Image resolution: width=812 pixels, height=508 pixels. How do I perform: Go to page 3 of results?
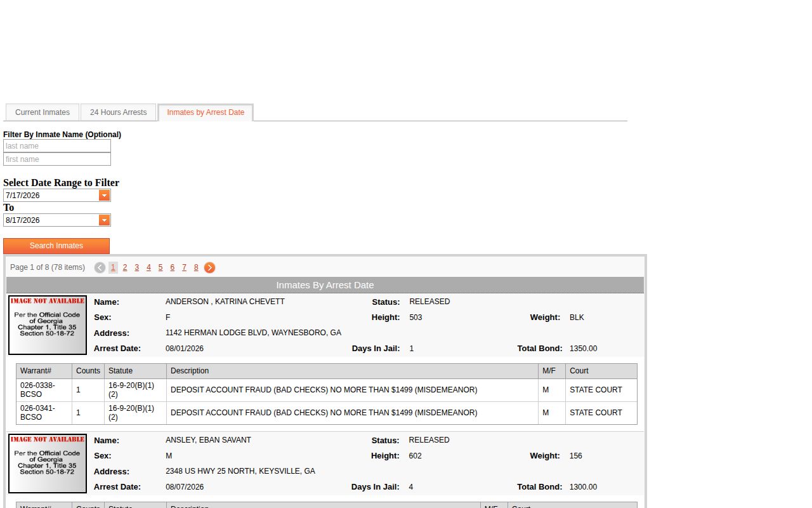pos(136,268)
